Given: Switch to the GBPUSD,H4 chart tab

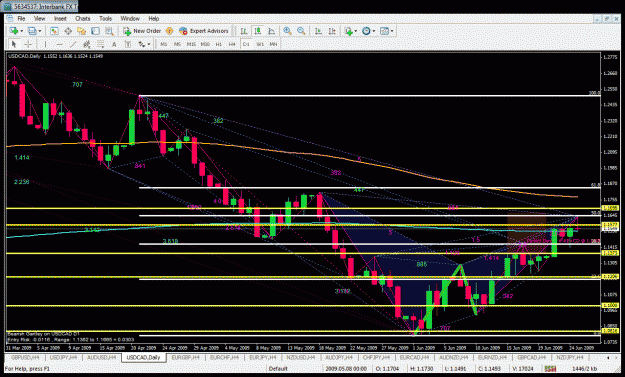Looking at the screenshot, I should point(25,357).
